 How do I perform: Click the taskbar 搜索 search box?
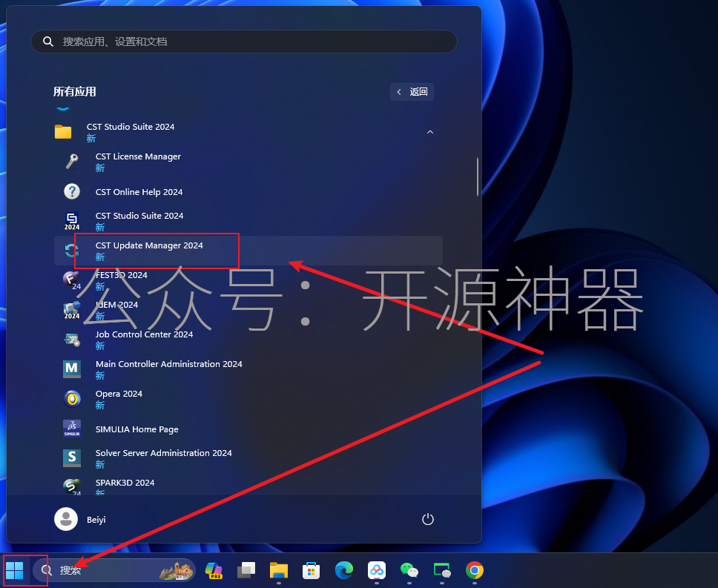tap(114, 570)
